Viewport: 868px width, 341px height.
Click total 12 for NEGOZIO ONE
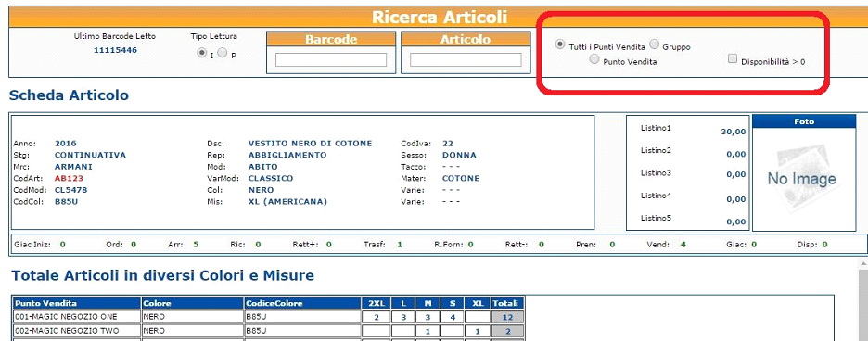[507, 317]
